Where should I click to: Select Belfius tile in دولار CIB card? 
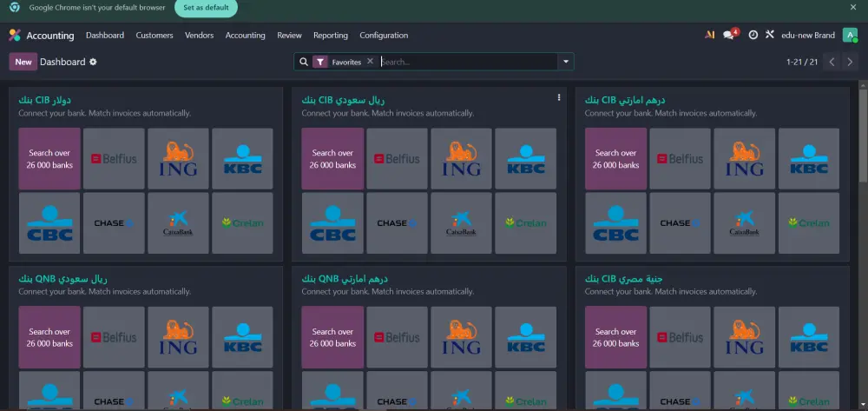coord(114,159)
